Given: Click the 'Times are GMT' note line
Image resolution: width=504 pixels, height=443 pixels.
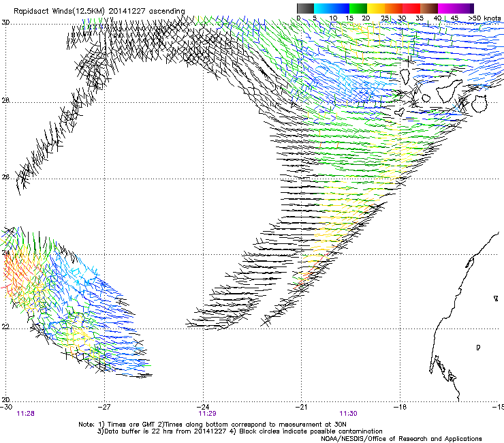Looking at the screenshot, I should tap(212, 425).
